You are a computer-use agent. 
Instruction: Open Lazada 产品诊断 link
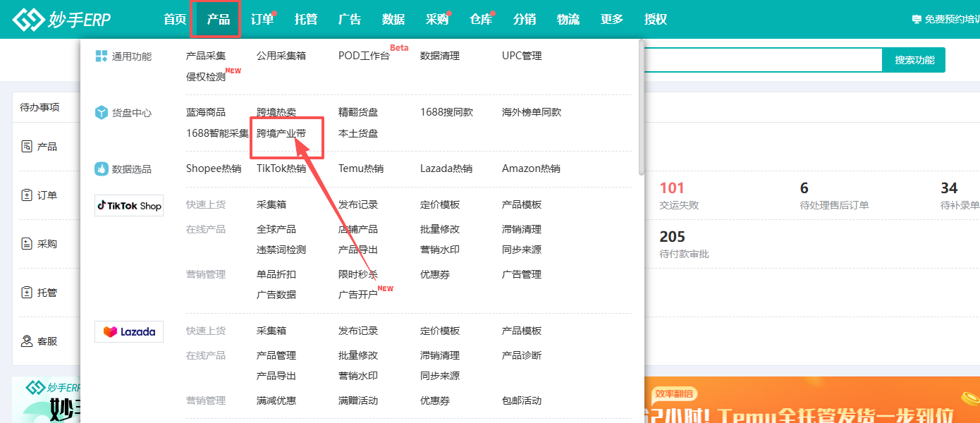[522, 355]
